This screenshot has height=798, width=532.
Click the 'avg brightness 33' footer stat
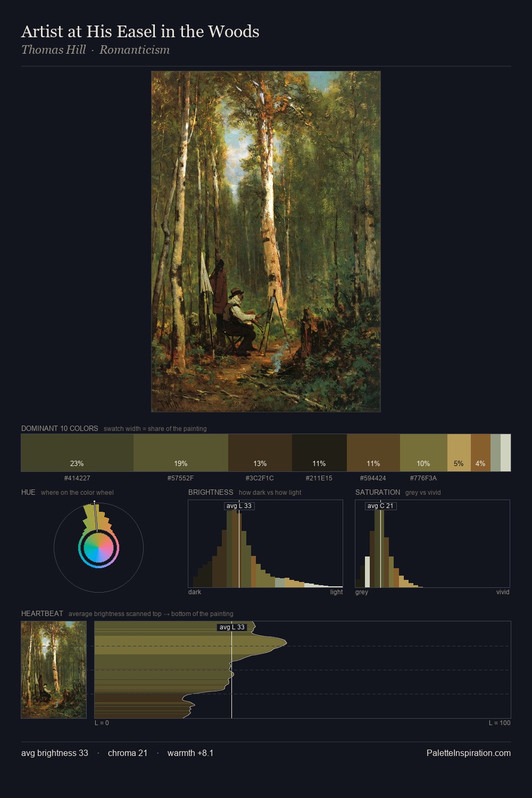click(x=55, y=753)
